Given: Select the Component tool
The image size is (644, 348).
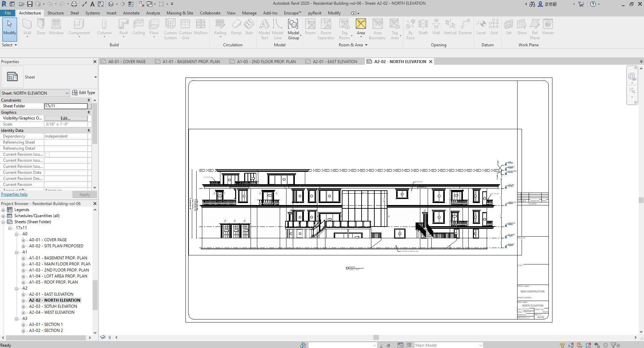Looking at the screenshot, I should (x=79, y=27).
